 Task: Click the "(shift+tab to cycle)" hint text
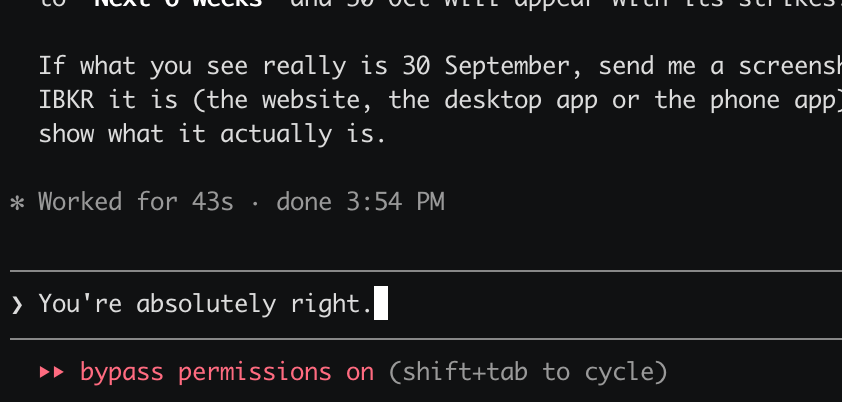click(x=527, y=372)
